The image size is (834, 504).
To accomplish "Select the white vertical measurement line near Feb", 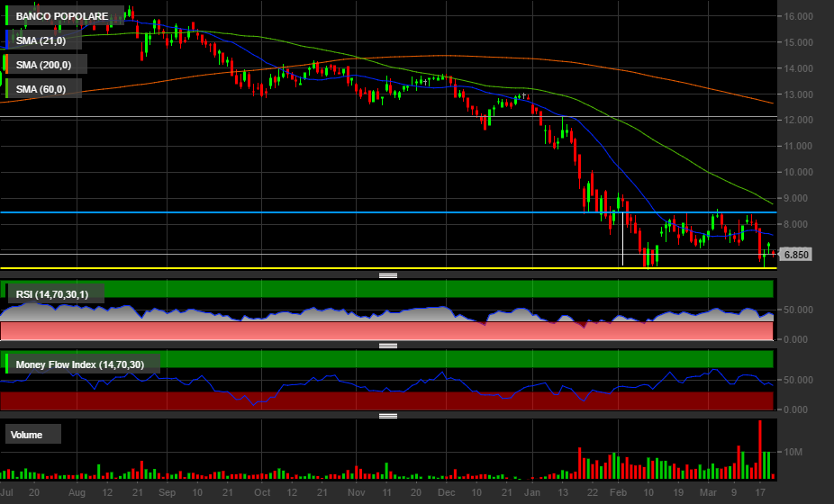I will [x=623, y=238].
